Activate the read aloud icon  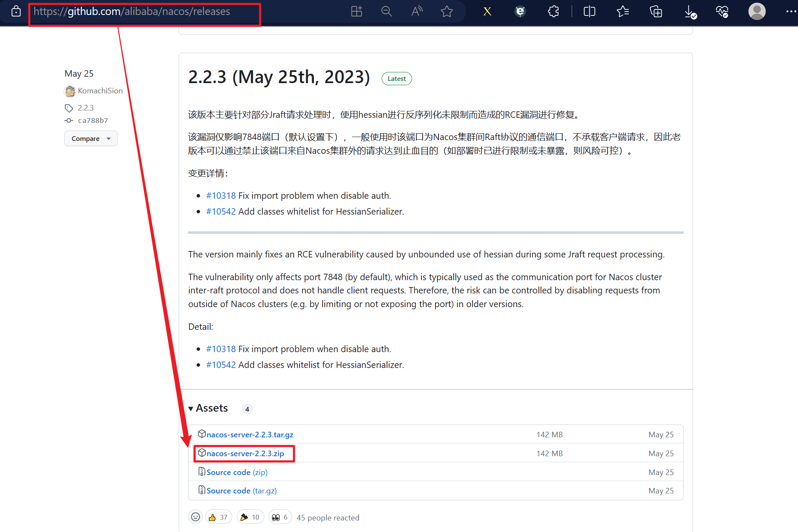[417, 12]
